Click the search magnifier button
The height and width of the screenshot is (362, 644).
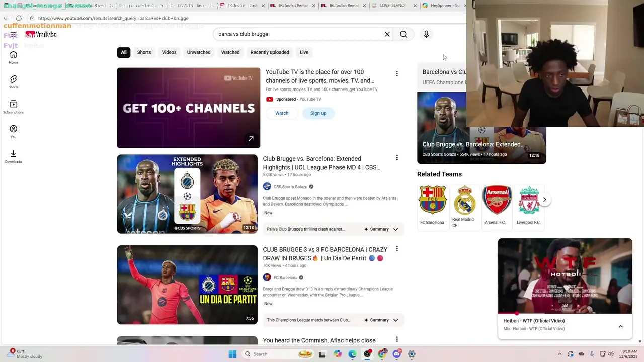[x=404, y=34]
